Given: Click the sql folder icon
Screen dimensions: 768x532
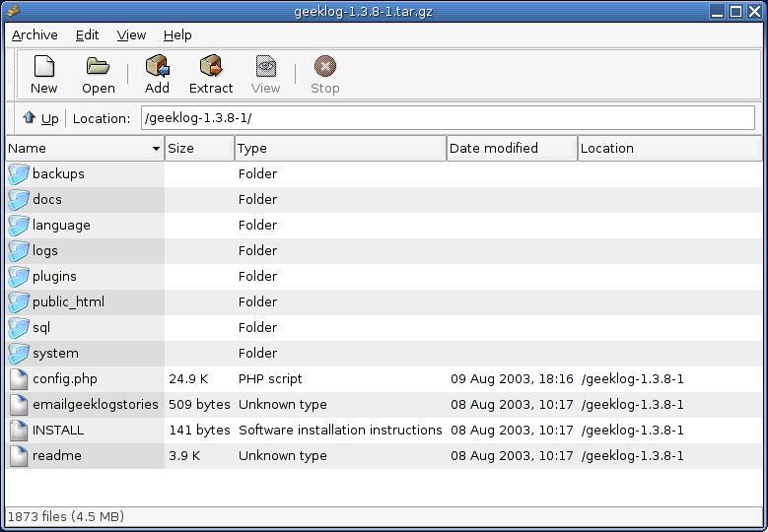Looking at the screenshot, I should point(19,327).
